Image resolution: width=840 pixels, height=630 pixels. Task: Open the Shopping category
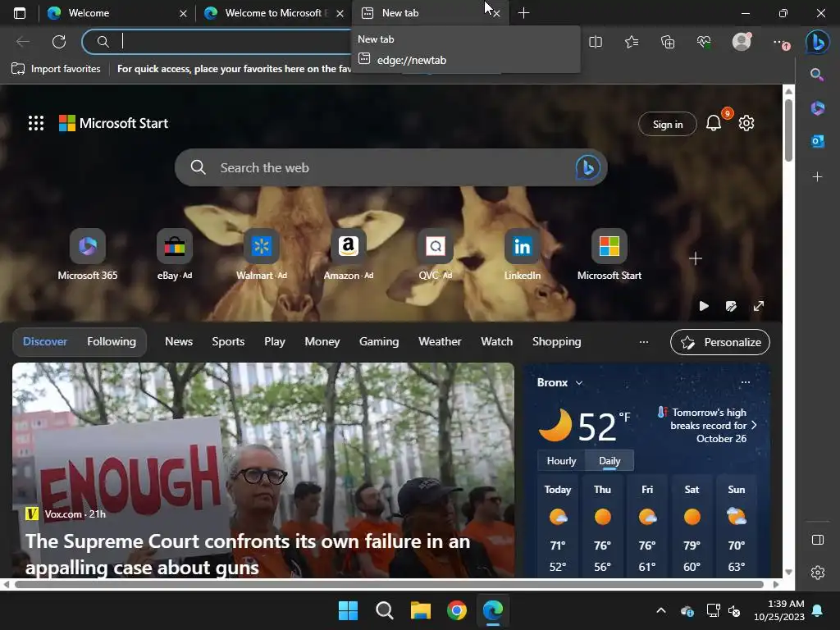(x=557, y=342)
